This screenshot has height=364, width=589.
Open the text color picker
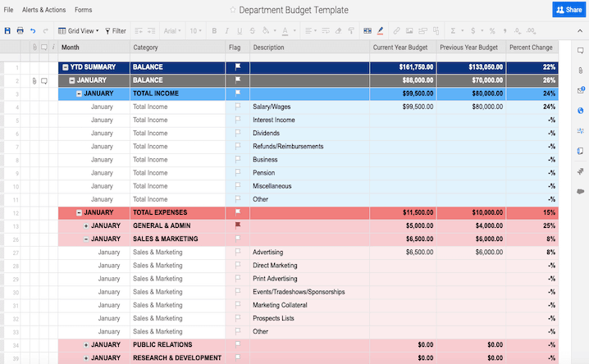tap(285, 30)
